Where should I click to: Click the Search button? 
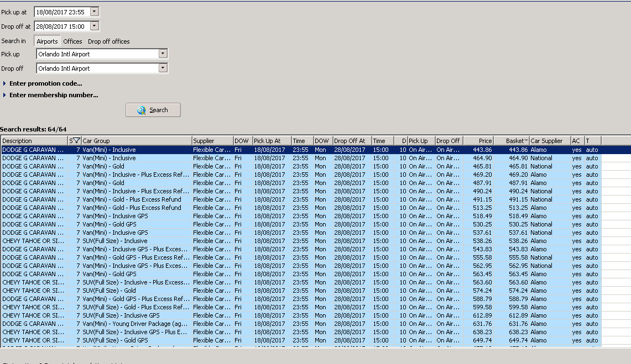coord(153,110)
